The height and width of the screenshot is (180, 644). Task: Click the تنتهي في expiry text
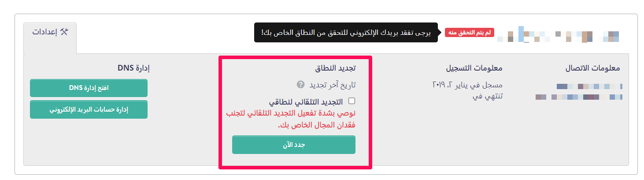pos(488,96)
